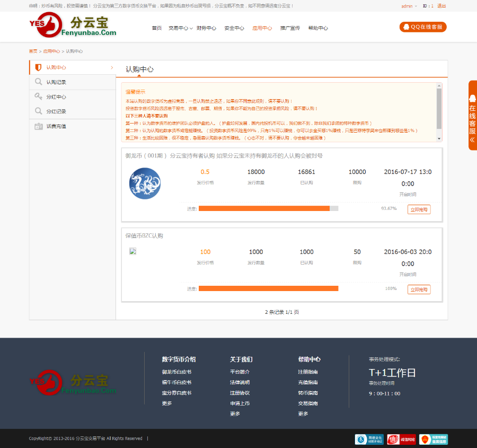Click the 16861 已认购 value
This screenshot has height=448, width=477.
(306, 172)
